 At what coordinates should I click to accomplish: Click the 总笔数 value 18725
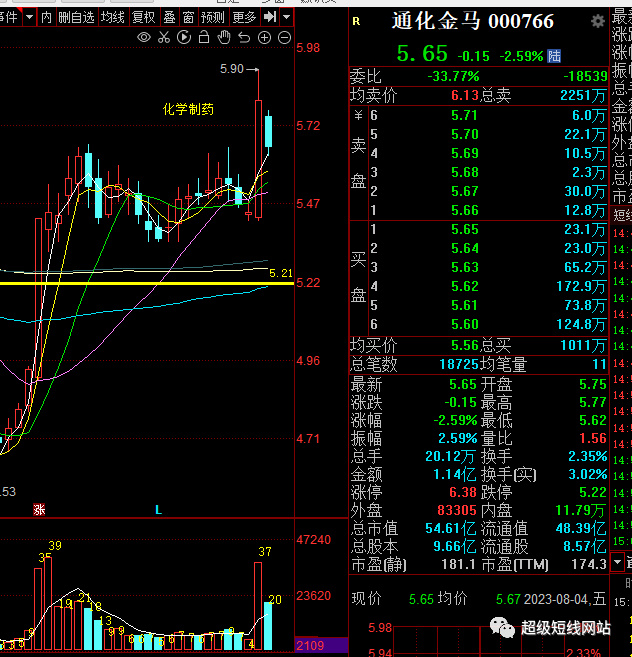click(459, 365)
